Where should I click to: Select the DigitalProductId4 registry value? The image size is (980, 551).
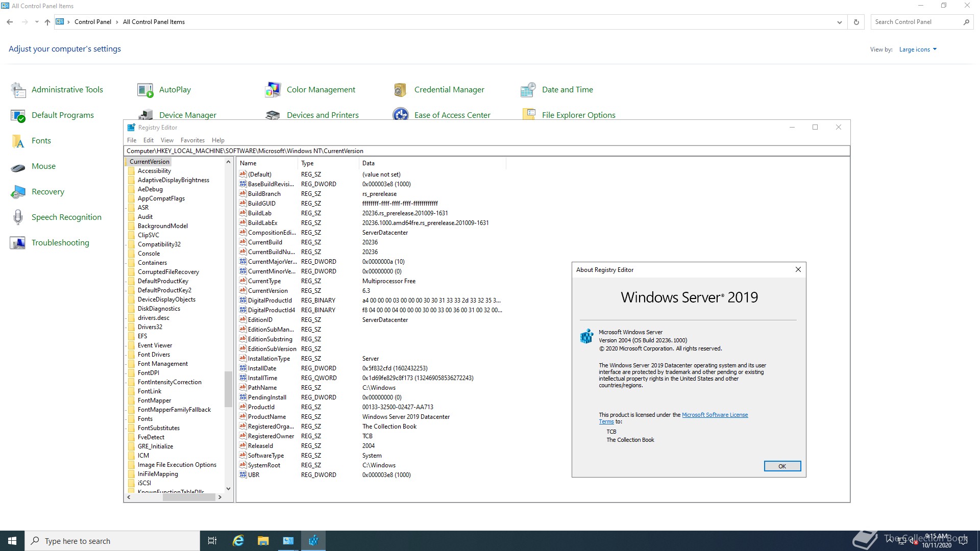(x=271, y=310)
